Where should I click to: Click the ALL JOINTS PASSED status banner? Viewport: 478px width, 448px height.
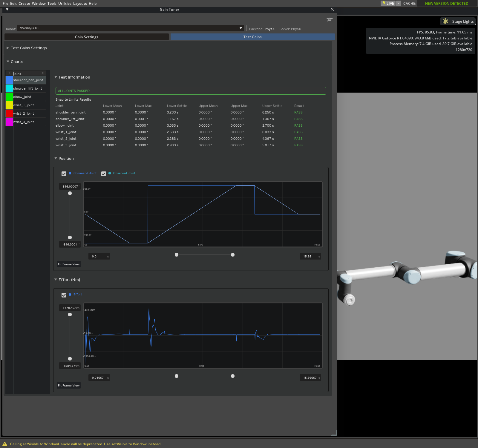[191, 91]
